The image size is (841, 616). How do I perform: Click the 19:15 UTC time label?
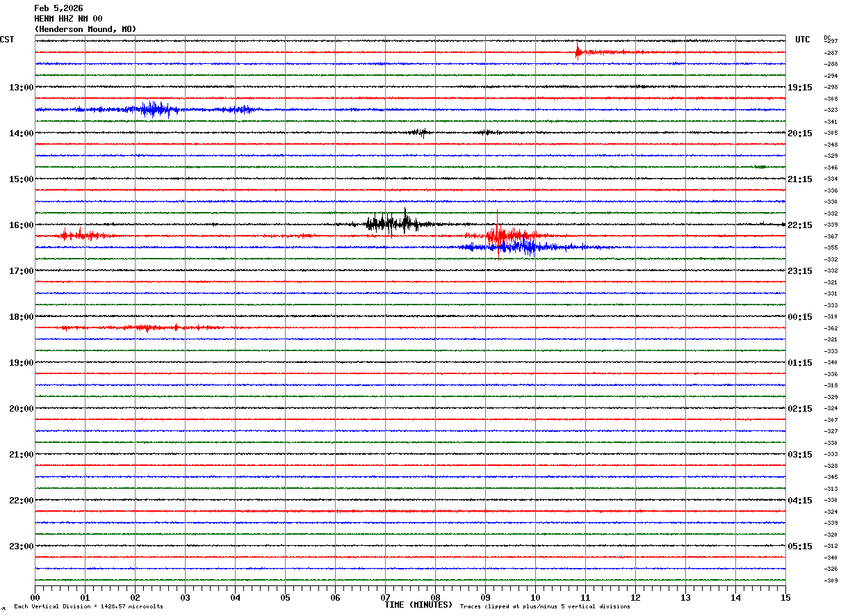799,88
